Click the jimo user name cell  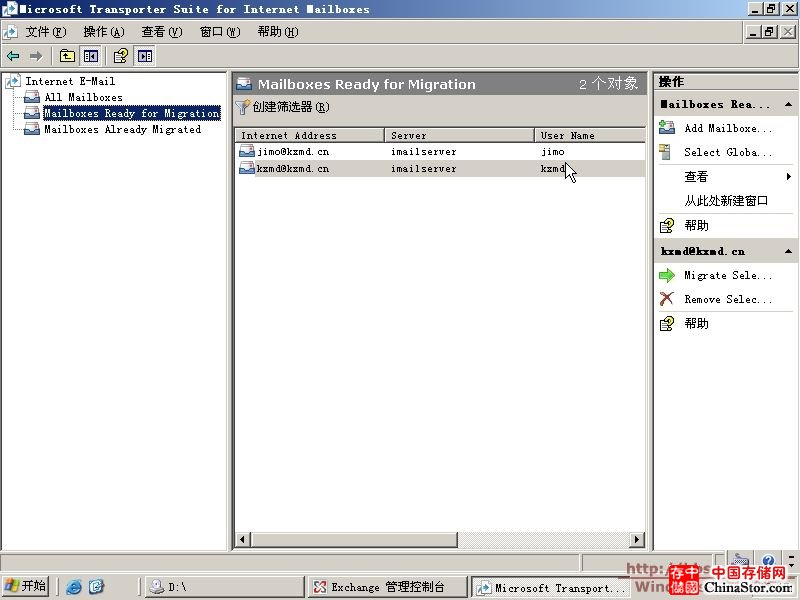553,152
